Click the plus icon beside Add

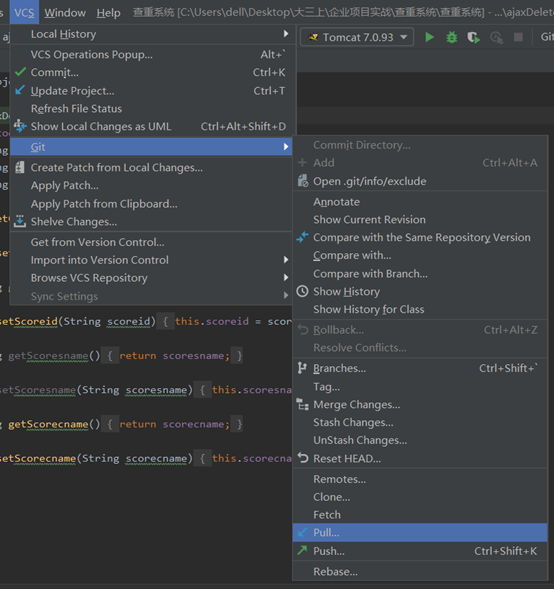click(x=302, y=162)
